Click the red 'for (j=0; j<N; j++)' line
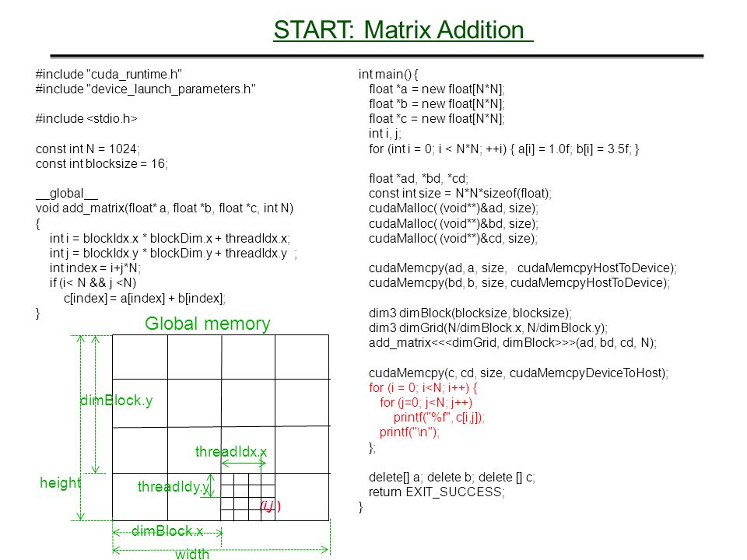 426,402
